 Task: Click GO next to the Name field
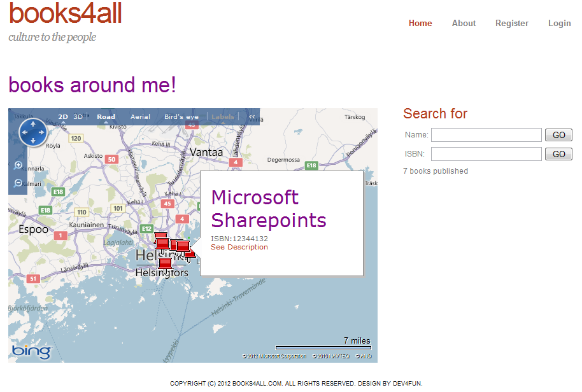[x=558, y=135]
